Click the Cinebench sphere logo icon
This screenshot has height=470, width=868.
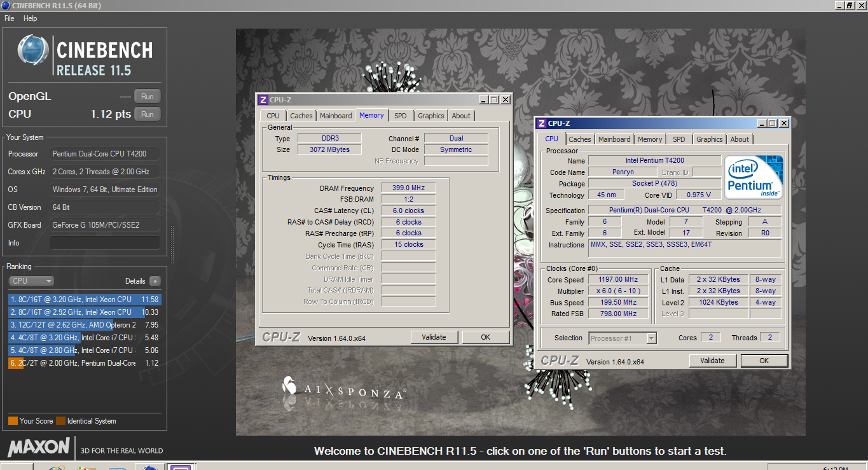click(x=33, y=50)
